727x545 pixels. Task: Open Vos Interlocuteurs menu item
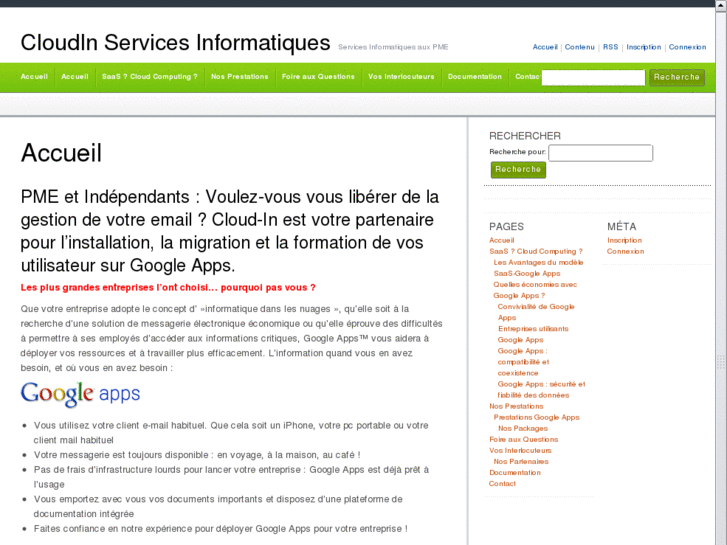[x=401, y=77]
